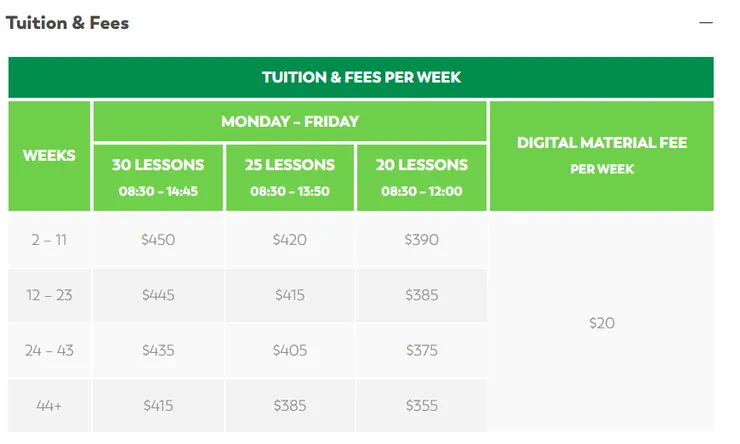The width and height of the screenshot is (740, 444).
Task: Select the $445 price cell
Action: click(158, 295)
